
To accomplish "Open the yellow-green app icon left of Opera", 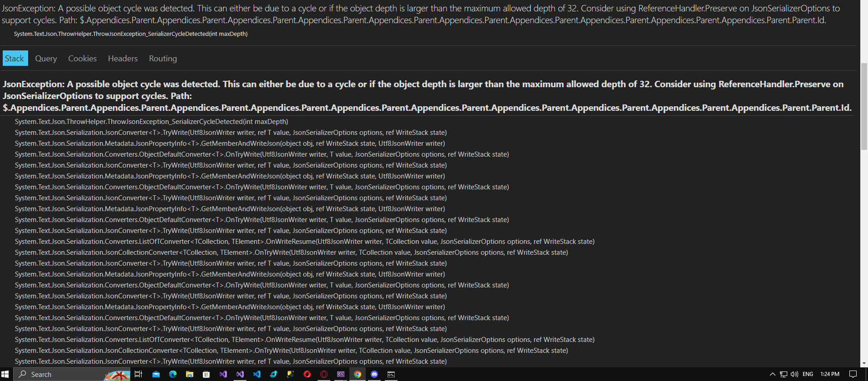I will [290, 374].
